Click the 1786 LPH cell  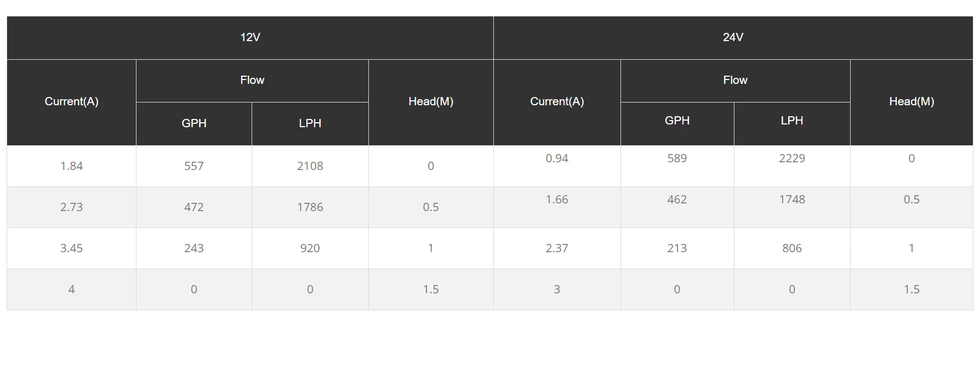click(x=310, y=207)
